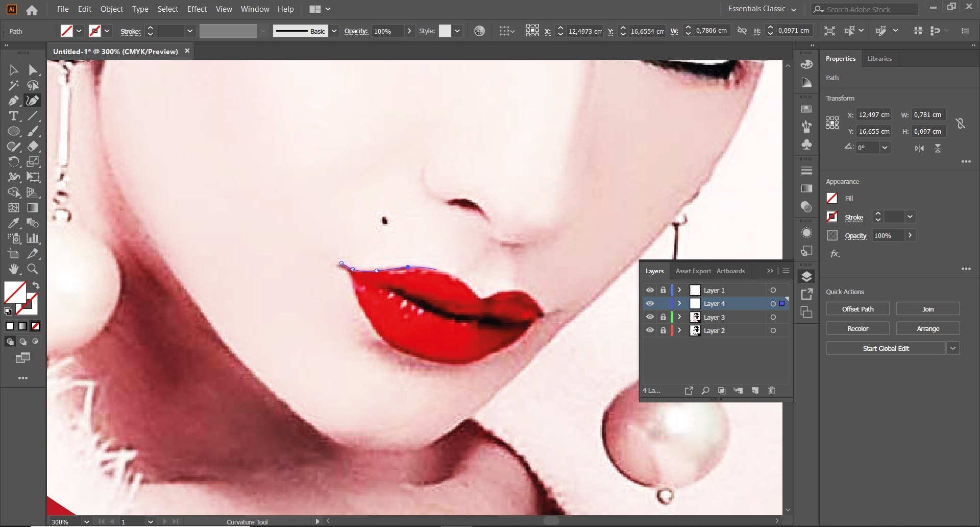This screenshot has height=527, width=980.
Task: Switch to the Artboards tab
Action: (x=730, y=271)
